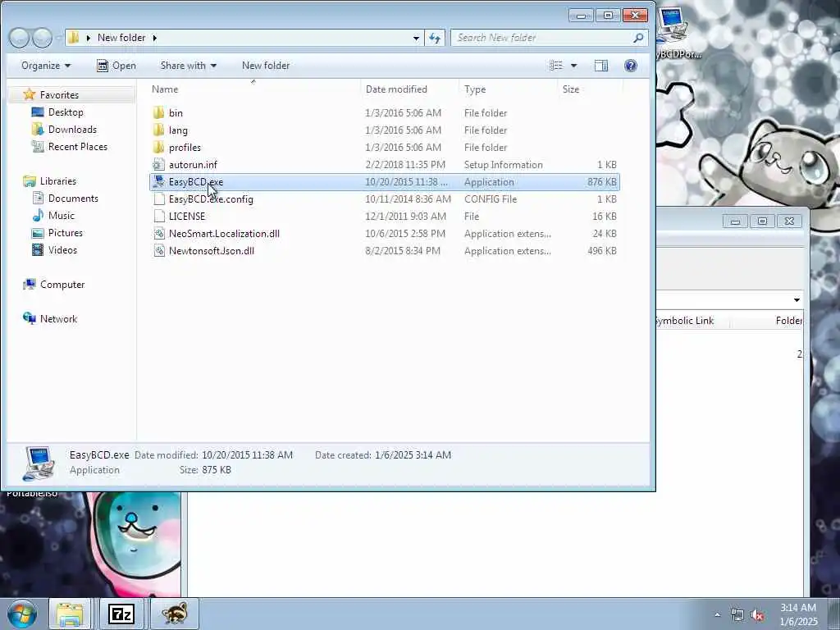Screen dimensions: 840x630
Task: Click the EasyBCD.exe application icon
Action: click(158, 181)
